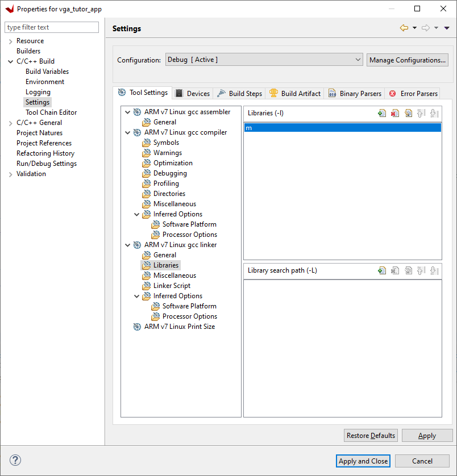Select Tool Chain Editor in left tree

(51, 112)
